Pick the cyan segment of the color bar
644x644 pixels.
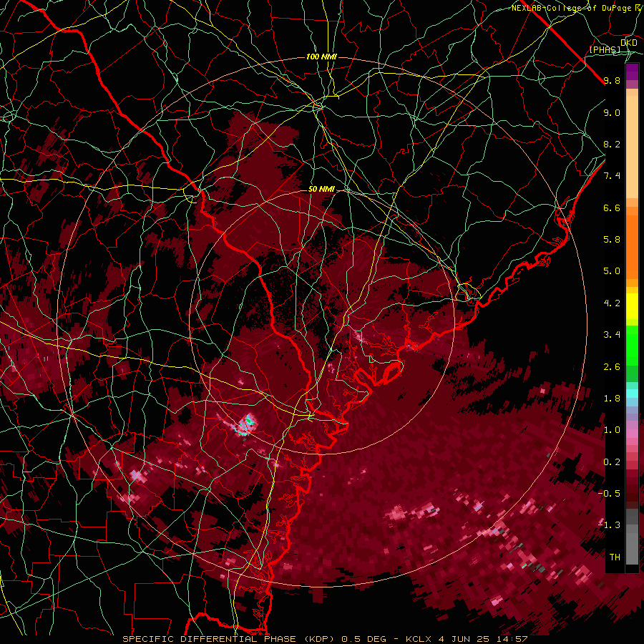632,393
